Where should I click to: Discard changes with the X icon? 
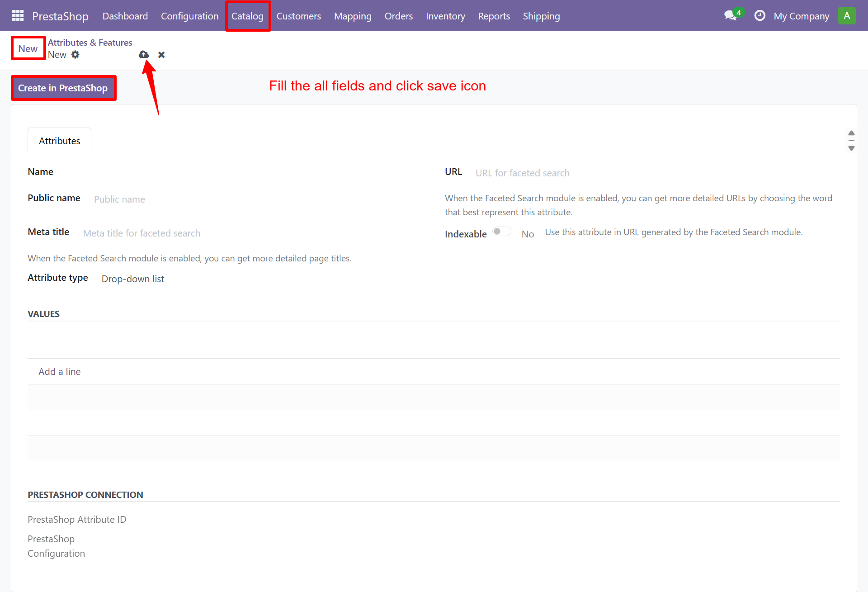pyautogui.click(x=161, y=54)
